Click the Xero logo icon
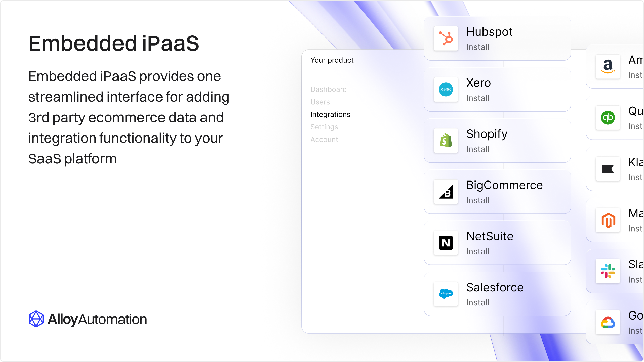Screen dimensions: 644x362 (446, 89)
